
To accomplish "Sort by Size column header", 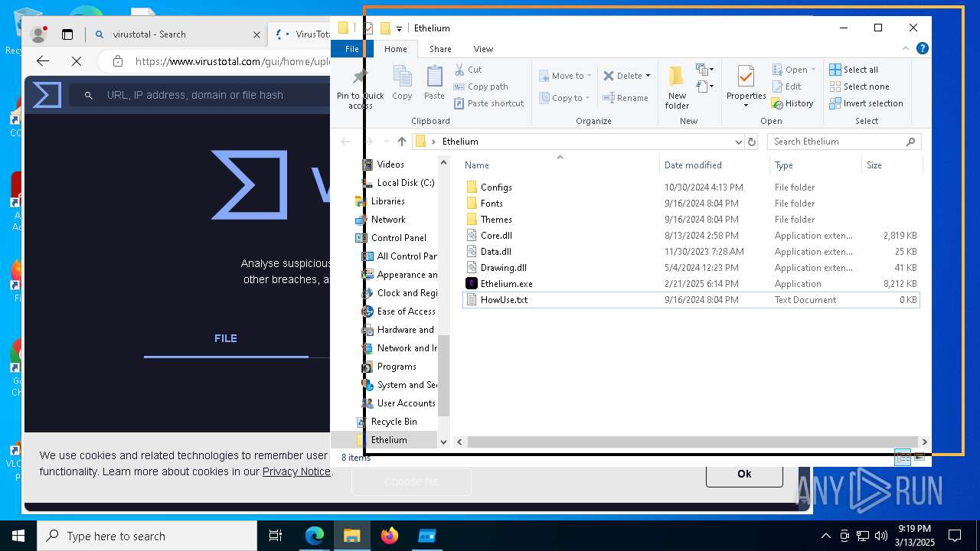I will 892,165.
